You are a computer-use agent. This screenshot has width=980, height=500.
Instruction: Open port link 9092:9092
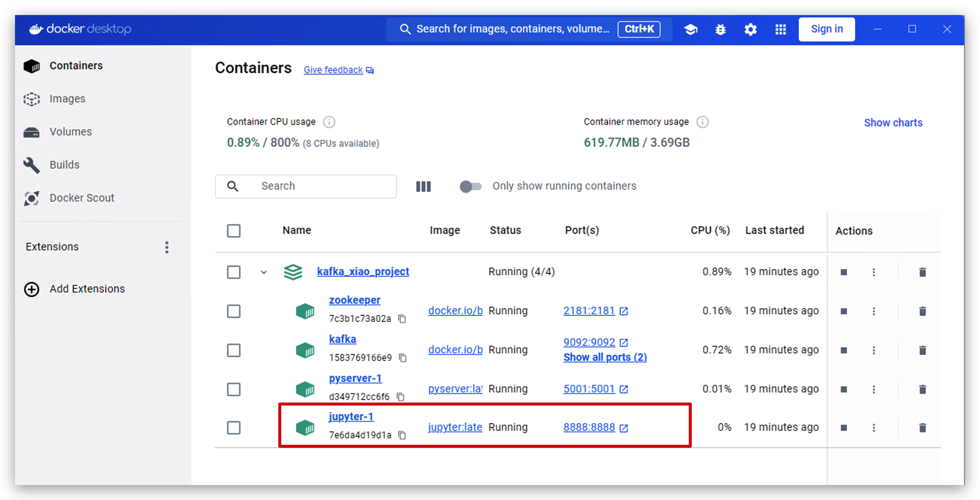589,342
